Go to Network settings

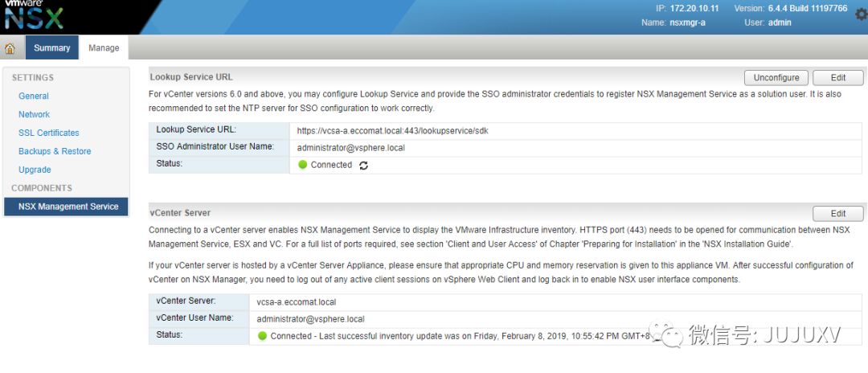click(x=35, y=114)
